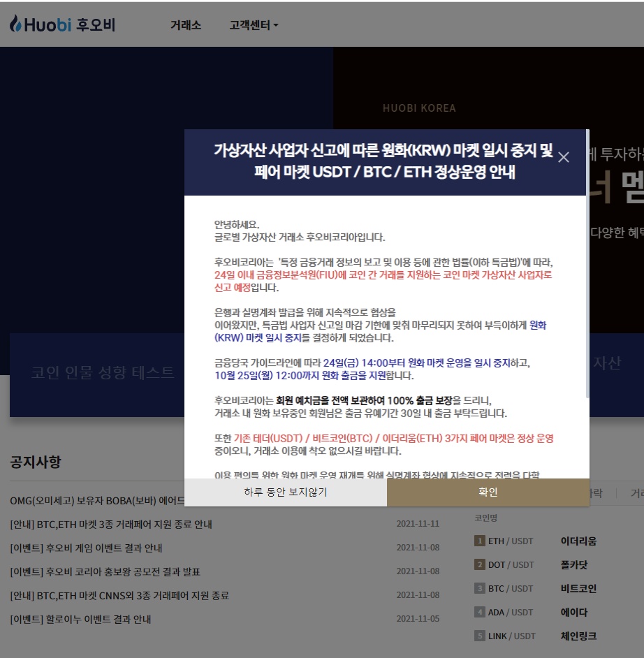
Task: Click the Huobi flame logo icon
Action: (15, 24)
